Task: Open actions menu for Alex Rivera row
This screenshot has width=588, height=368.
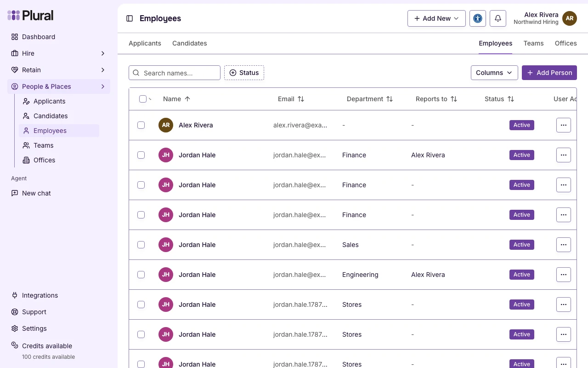Action: click(x=564, y=125)
